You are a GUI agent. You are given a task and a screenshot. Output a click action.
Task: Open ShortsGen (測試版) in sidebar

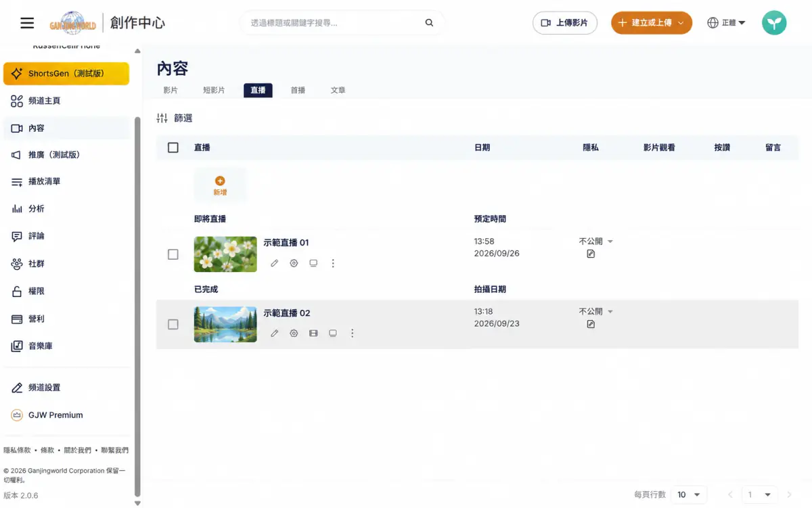pos(66,74)
